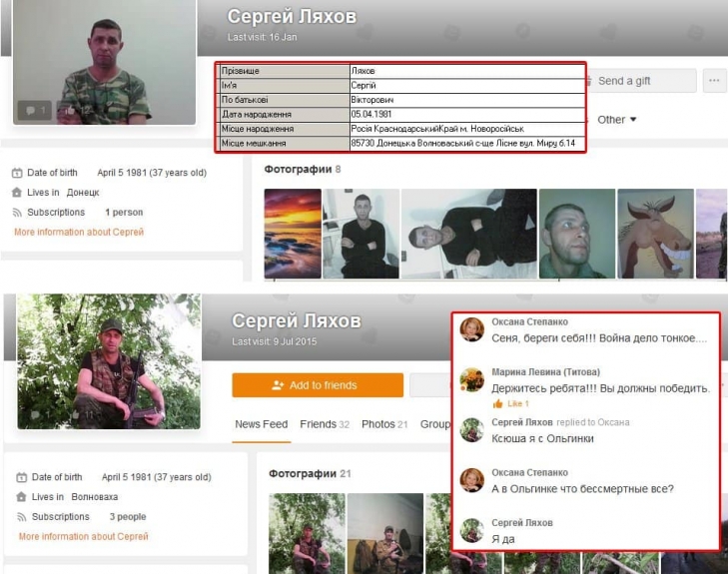The height and width of the screenshot is (574, 728).
Task: Click the calendar icon beside April 5 1981 (top profile)
Action: 17,173
